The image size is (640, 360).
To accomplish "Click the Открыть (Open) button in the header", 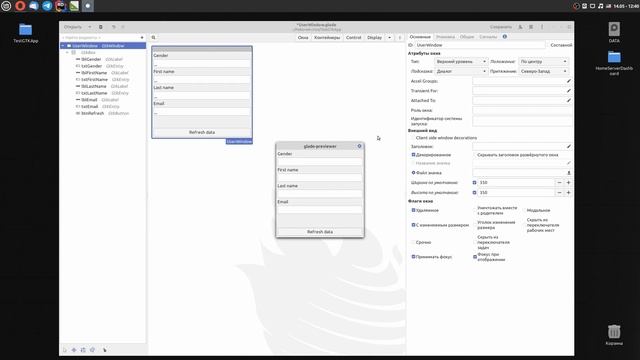I will point(73,27).
